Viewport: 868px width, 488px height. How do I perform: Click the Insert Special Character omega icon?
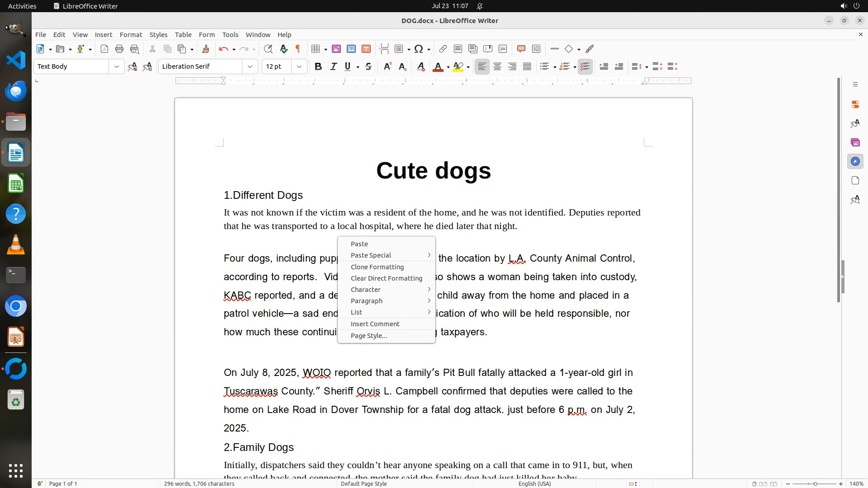419,49
